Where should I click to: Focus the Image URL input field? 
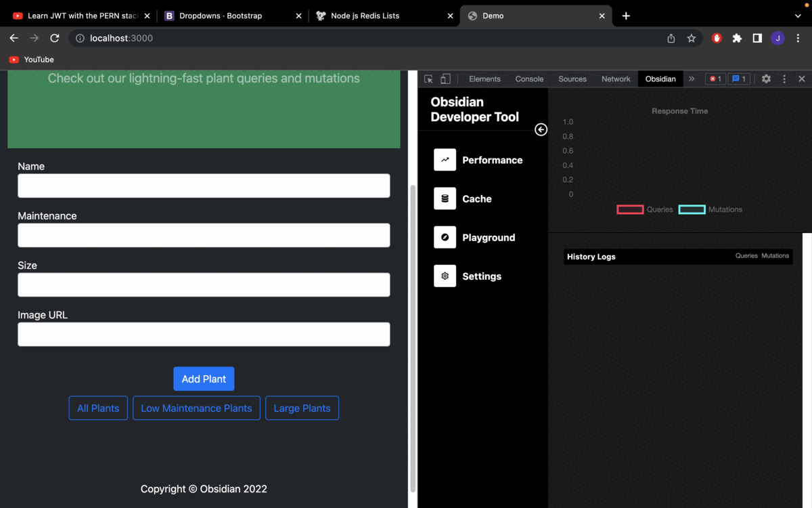pos(204,334)
